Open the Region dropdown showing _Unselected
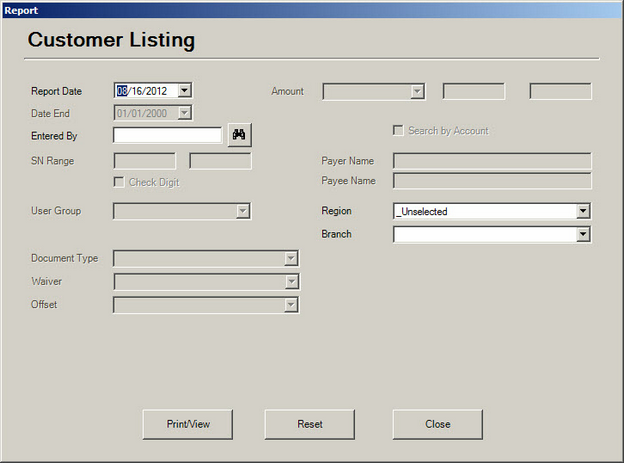Image resolution: width=624 pixels, height=463 pixels. click(583, 211)
